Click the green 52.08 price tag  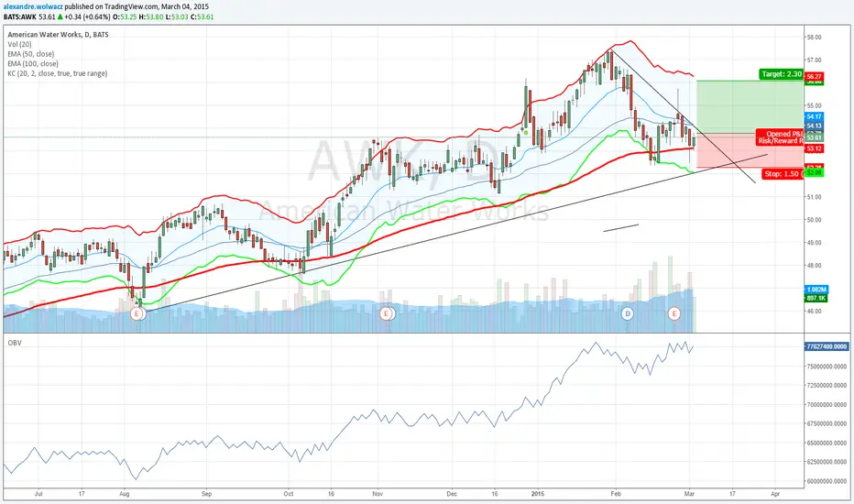(815, 173)
